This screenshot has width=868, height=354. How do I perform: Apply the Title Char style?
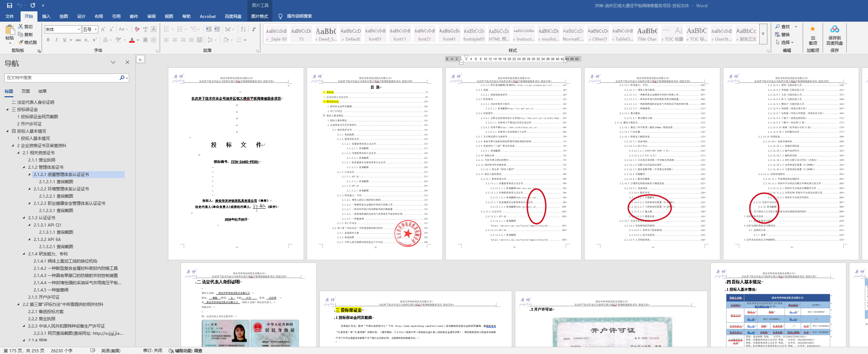(647, 34)
